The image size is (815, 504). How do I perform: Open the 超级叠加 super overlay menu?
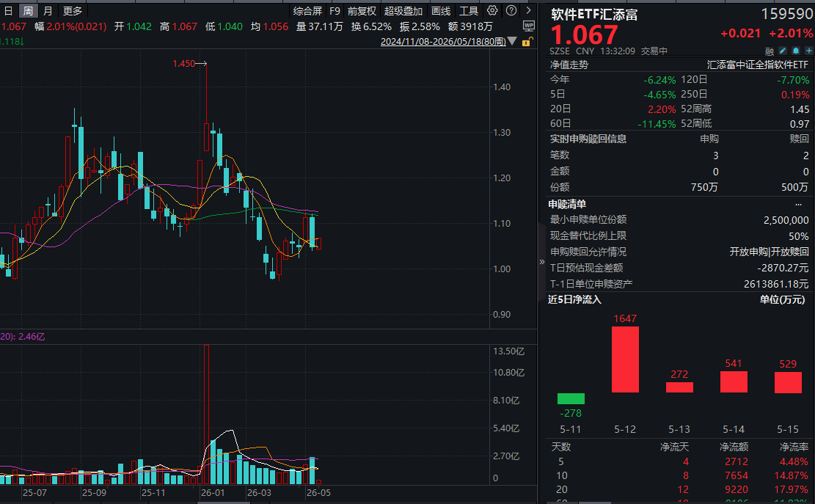click(403, 11)
